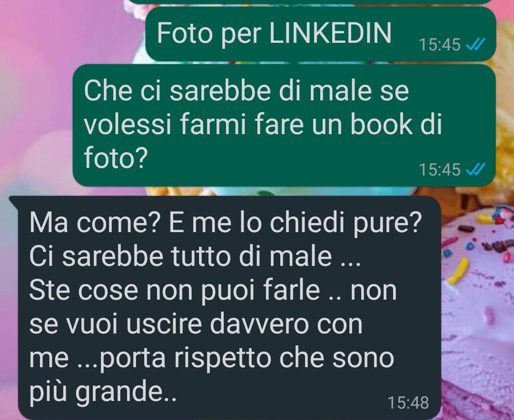Click blue double-check on "Foto per LINKEDIN" message
Viewport: 514px width, 420px height.
475,45
